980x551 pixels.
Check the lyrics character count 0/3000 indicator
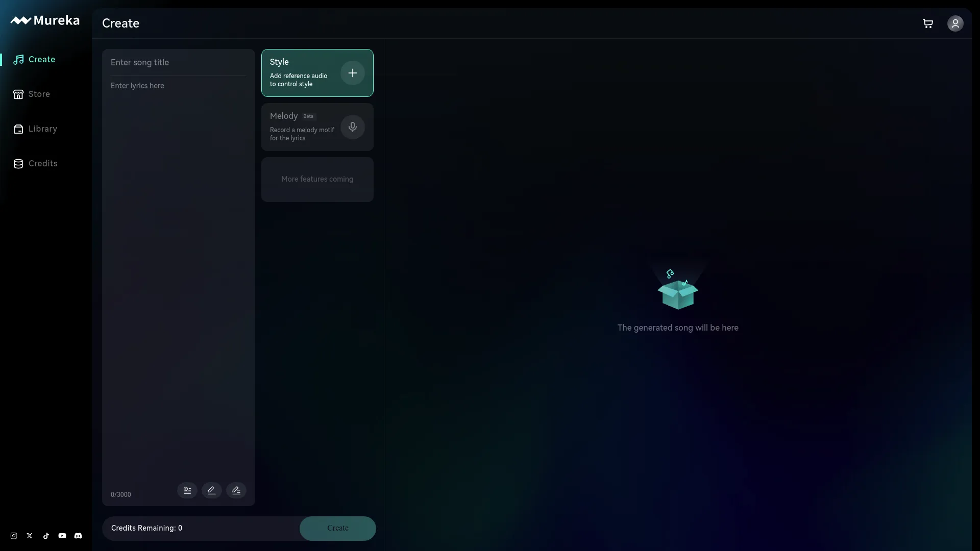coord(120,494)
